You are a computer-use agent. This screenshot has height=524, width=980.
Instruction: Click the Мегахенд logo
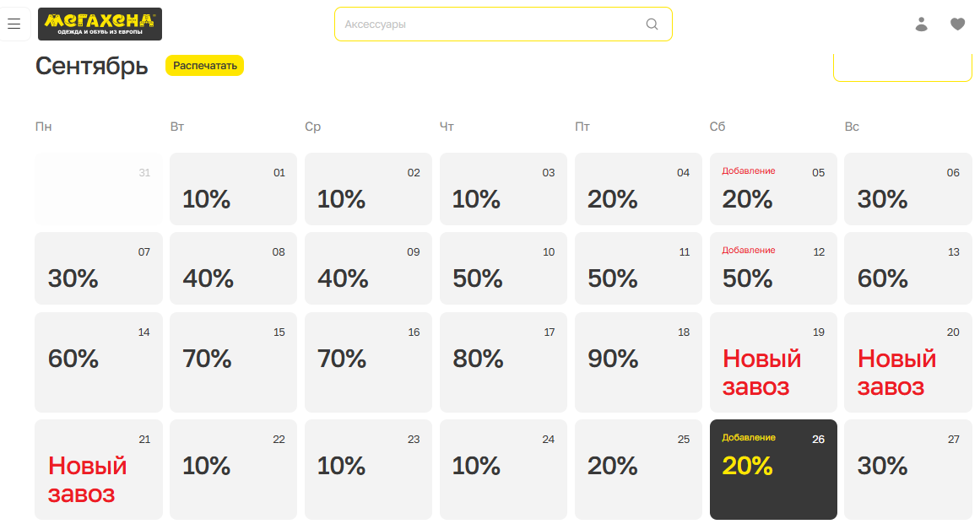[x=100, y=24]
